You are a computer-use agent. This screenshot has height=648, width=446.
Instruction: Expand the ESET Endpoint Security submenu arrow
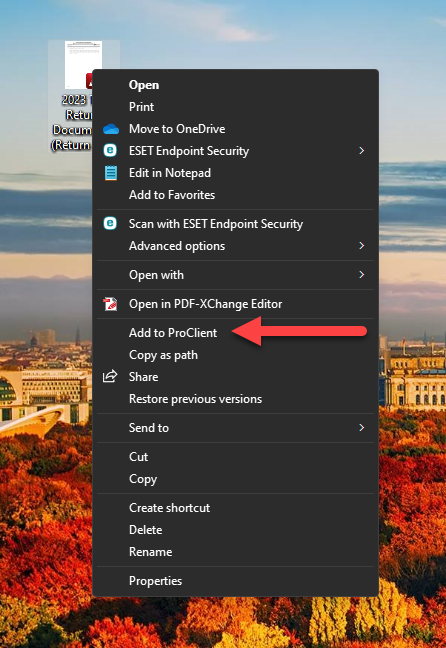[x=362, y=150]
